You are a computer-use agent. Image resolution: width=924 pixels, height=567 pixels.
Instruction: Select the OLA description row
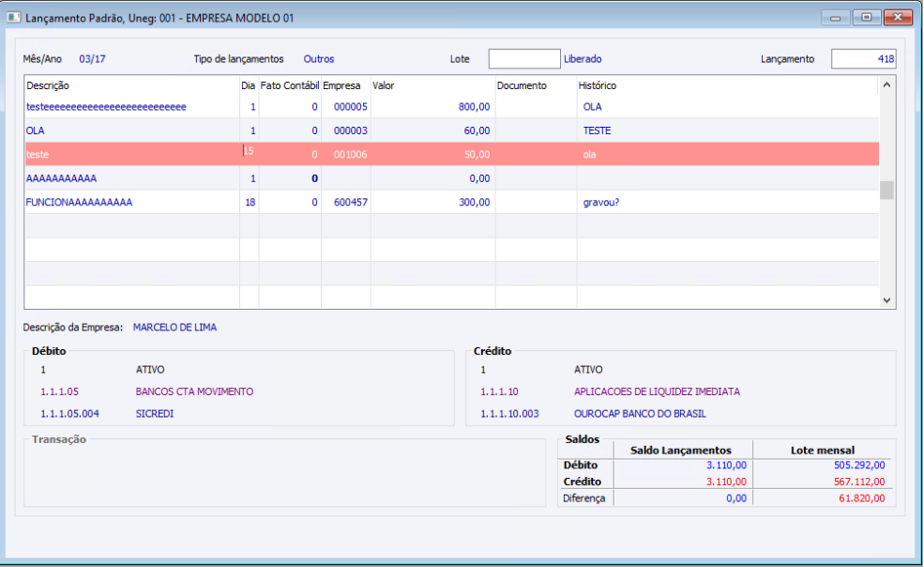click(x=451, y=130)
